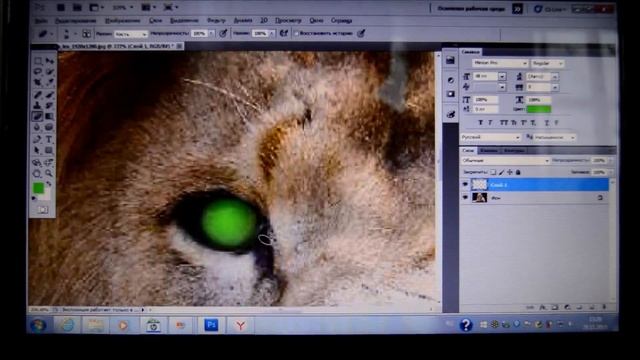Open the anti-aliasing method dropdown

click(x=554, y=137)
